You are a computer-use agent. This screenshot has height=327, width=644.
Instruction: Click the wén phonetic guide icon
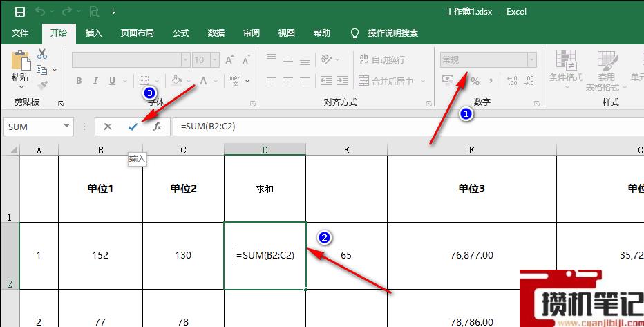[236, 80]
